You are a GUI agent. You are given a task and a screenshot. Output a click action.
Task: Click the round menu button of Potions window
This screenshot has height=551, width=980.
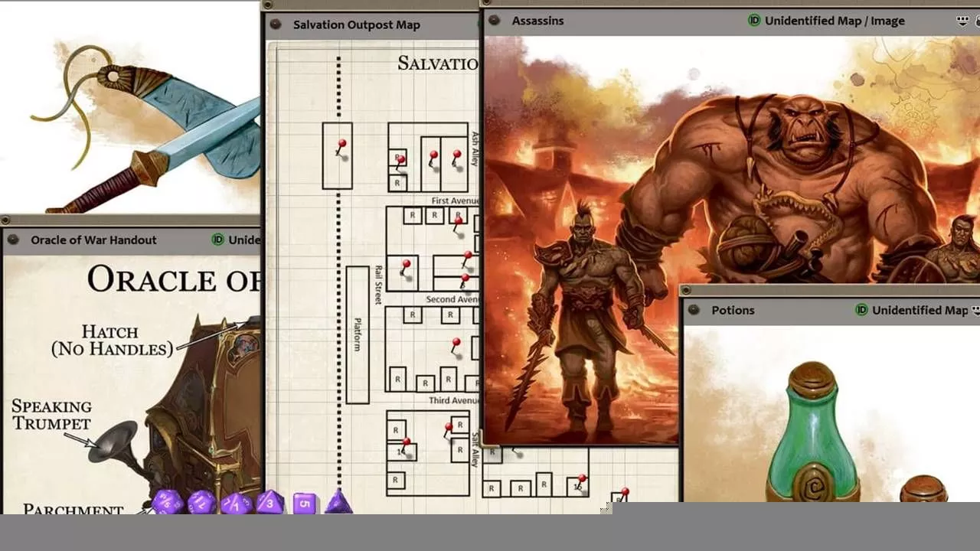pos(694,310)
